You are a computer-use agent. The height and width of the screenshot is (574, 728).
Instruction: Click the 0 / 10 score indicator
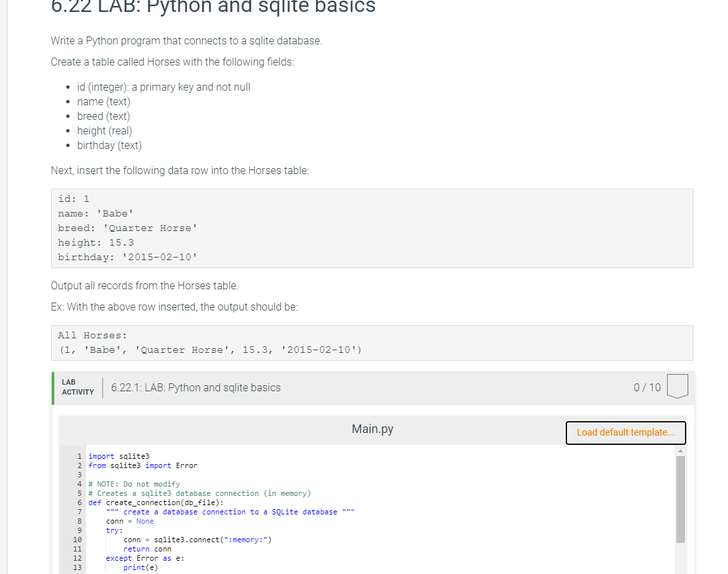click(647, 387)
